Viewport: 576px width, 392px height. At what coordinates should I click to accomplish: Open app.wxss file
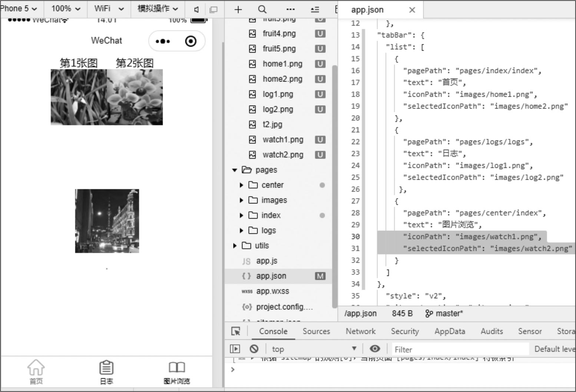coord(272,292)
